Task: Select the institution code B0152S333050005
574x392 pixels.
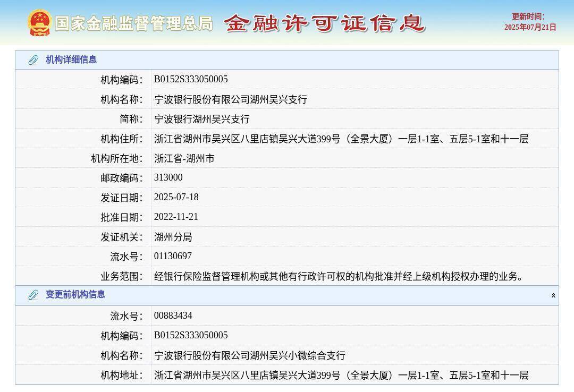Action: pos(191,79)
